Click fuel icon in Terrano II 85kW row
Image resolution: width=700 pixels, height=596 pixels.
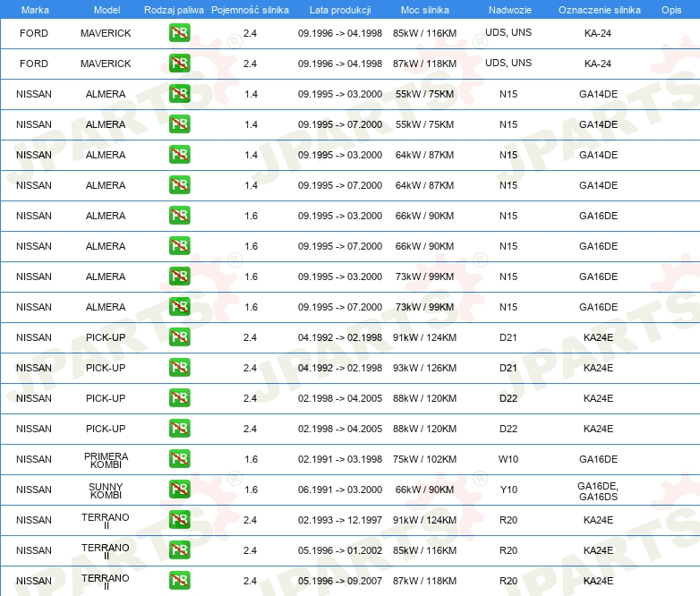click(x=179, y=549)
